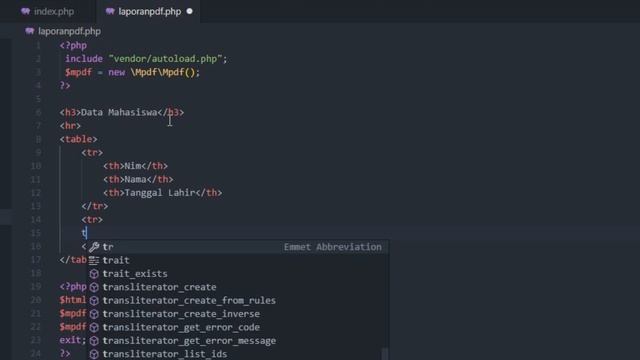Click the closing ?> on line 4

[65, 86]
